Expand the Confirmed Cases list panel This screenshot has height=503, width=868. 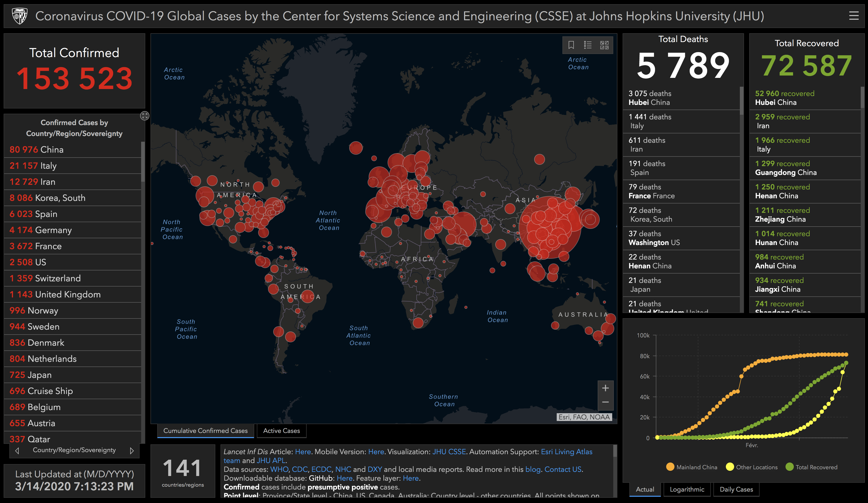click(x=145, y=116)
